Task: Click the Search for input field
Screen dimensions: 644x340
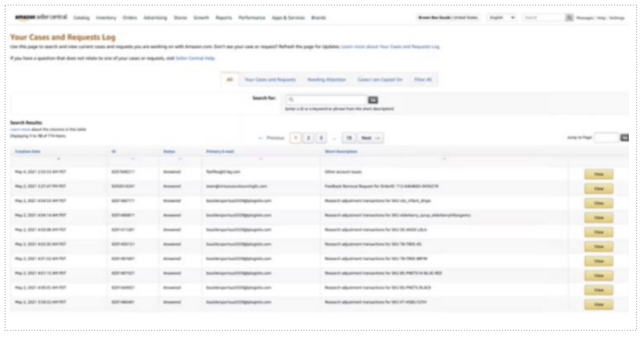Action: click(326, 100)
